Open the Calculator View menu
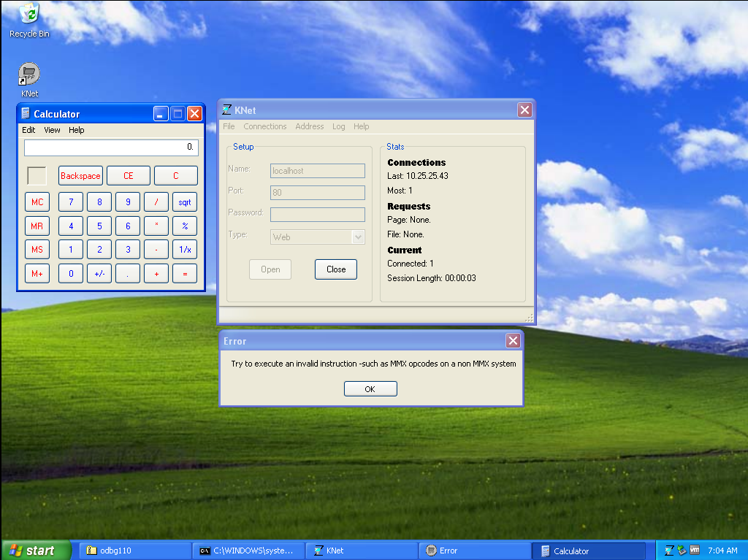 tap(52, 130)
